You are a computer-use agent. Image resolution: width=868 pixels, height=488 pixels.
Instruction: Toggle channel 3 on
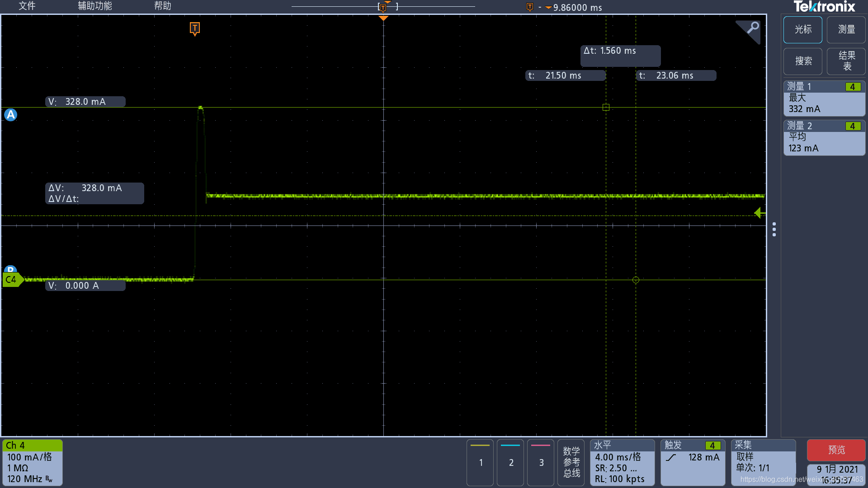[541, 462]
